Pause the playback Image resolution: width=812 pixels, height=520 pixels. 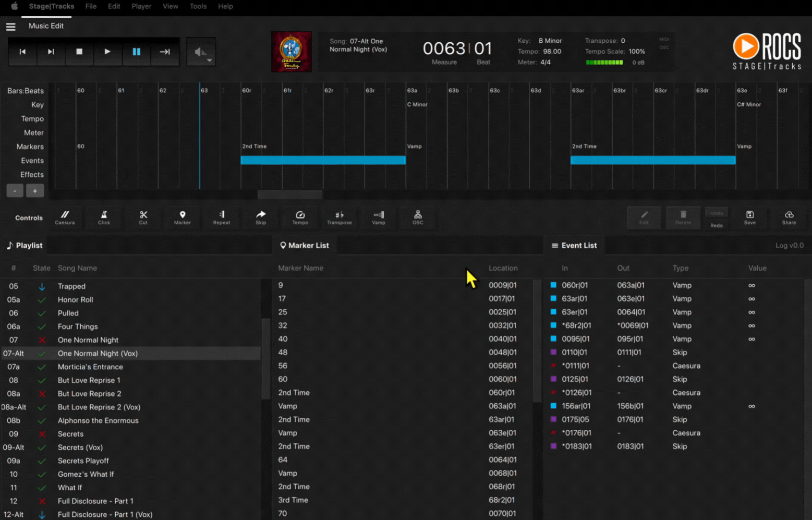point(136,52)
